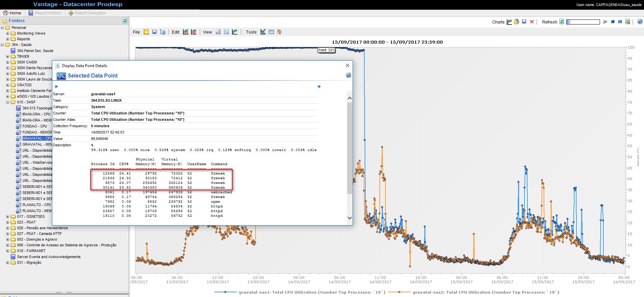Select IRANI-ORA - CPU chart item
The height and width of the screenshot is (297, 644).
[x=36, y=114]
